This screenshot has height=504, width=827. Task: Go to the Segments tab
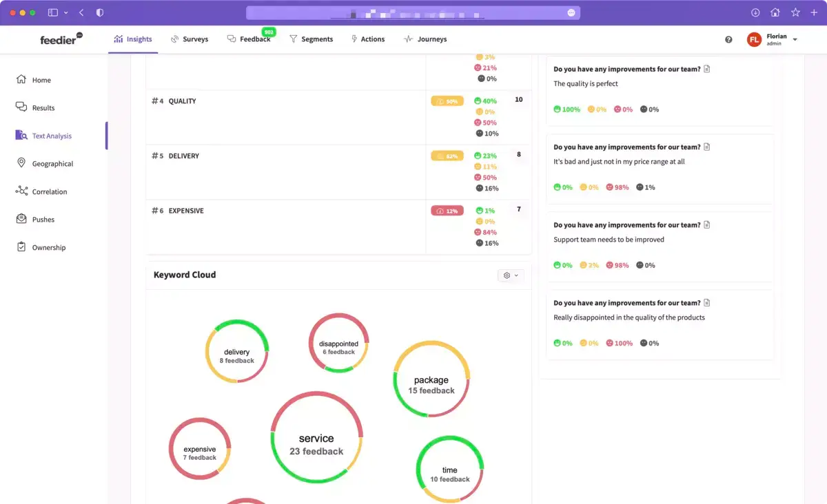[311, 39]
